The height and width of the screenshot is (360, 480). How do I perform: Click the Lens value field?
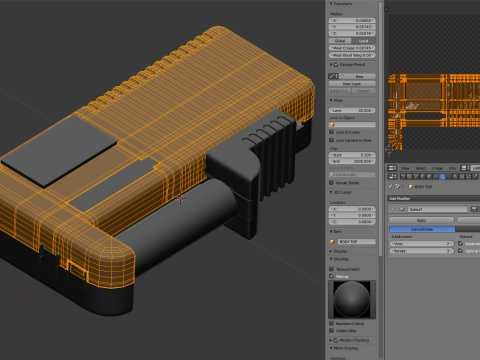(352, 110)
